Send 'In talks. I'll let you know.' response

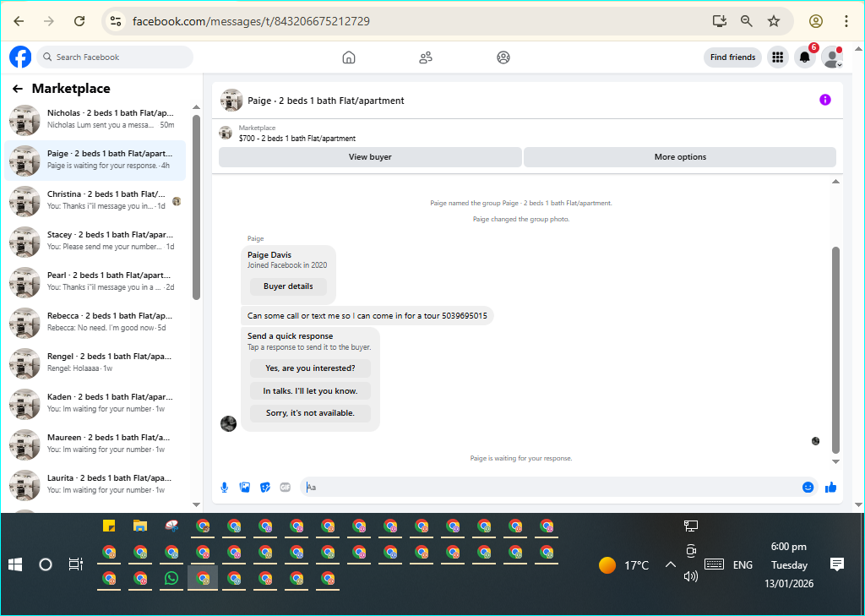click(310, 390)
